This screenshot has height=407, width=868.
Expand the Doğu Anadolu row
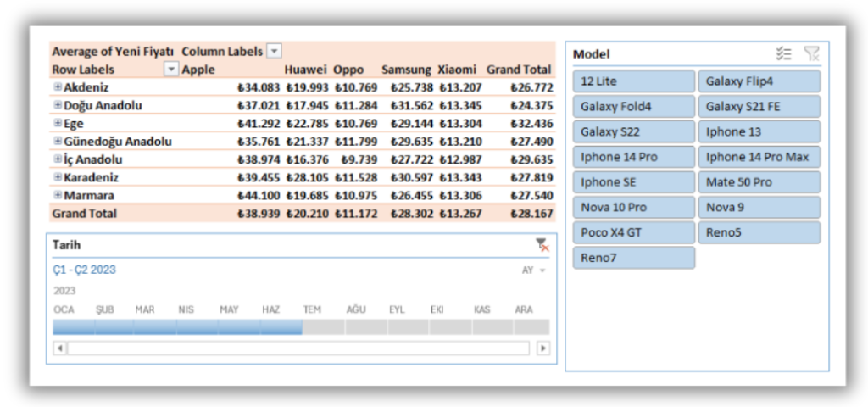click(58, 104)
